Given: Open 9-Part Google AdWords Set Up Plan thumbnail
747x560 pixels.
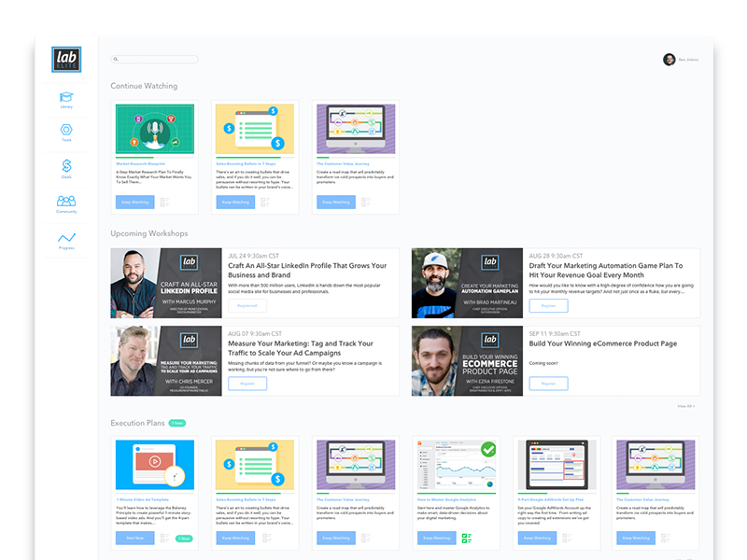Looking at the screenshot, I should point(557,465).
